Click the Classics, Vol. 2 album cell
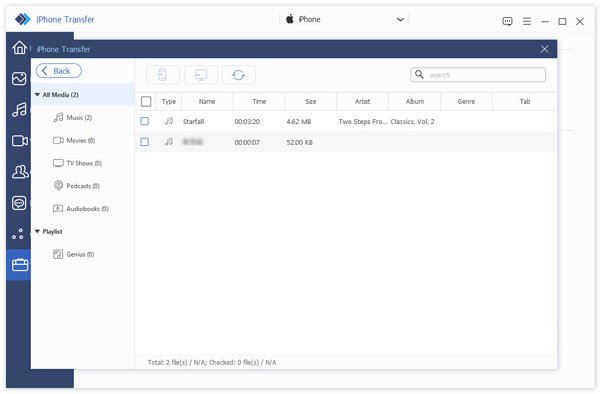This screenshot has width=600, height=394. coord(412,122)
